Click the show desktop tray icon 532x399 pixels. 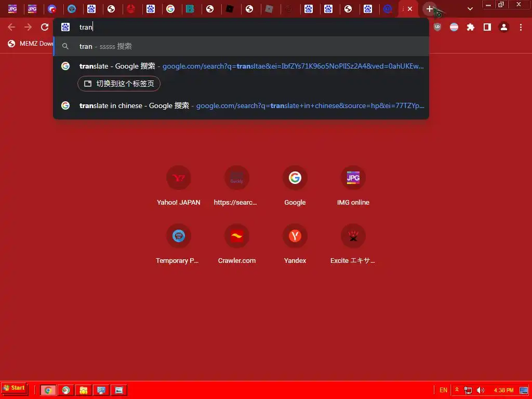click(x=524, y=390)
